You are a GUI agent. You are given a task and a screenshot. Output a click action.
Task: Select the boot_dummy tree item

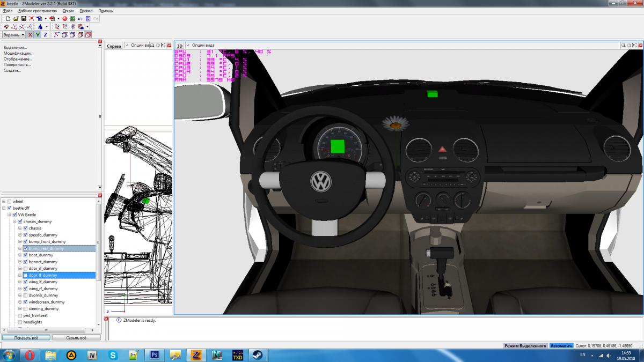click(x=40, y=255)
